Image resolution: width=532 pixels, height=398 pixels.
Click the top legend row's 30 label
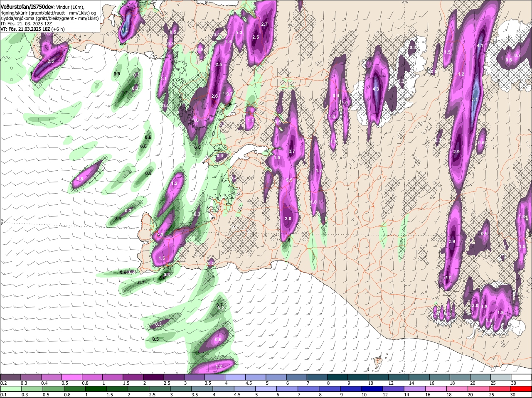click(x=513, y=383)
